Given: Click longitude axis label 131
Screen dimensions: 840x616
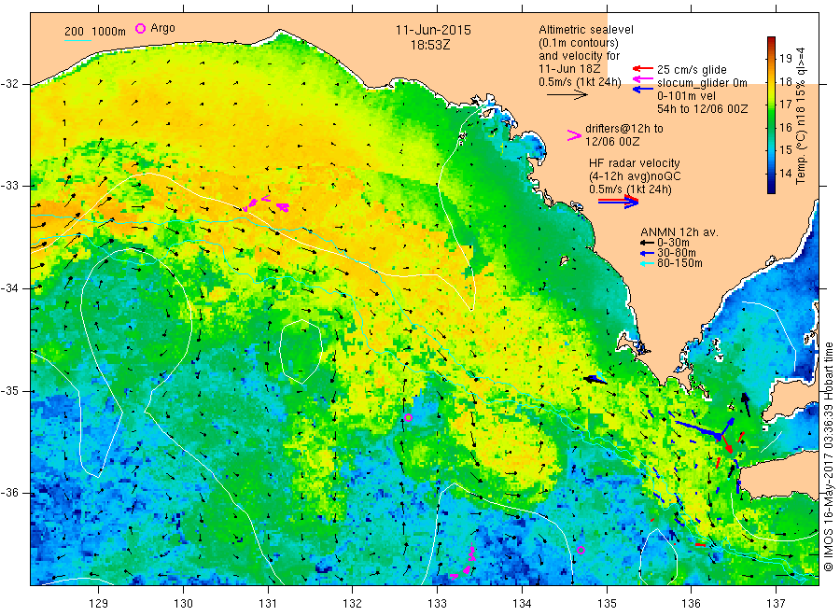Looking at the screenshot, I should tap(268, 604).
